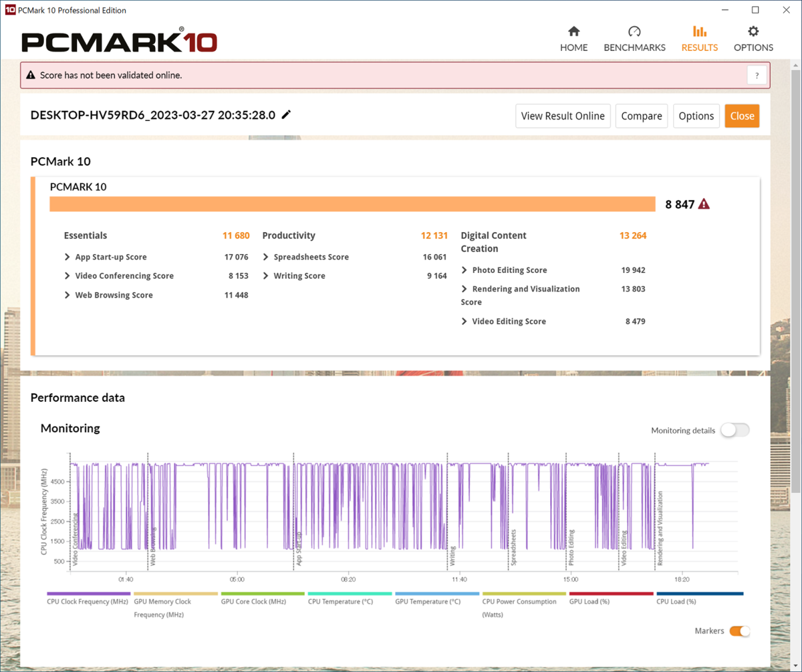This screenshot has width=802, height=672.
Task: Click the overall score 8 847
Action: coord(680,205)
